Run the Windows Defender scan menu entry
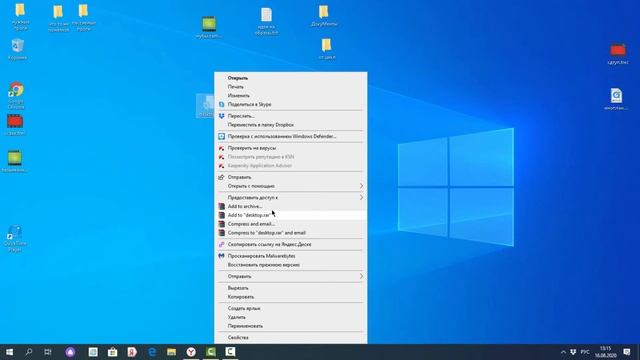The width and height of the screenshot is (640, 360). click(x=291, y=136)
